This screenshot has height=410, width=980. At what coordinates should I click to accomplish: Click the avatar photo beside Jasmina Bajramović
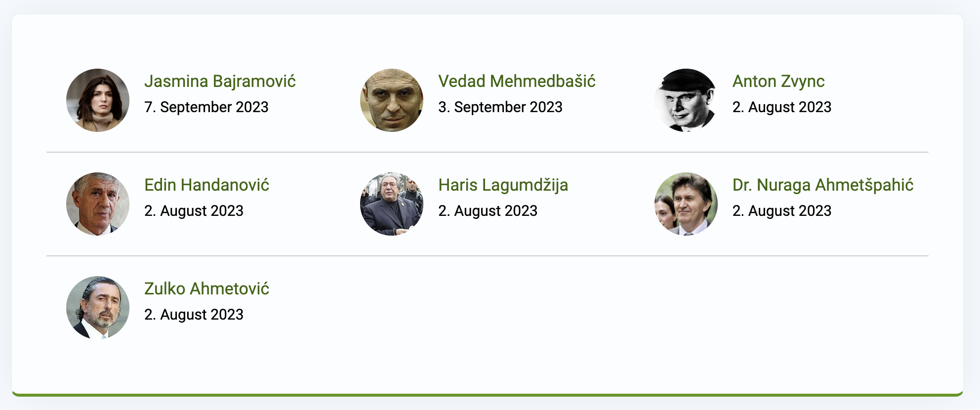click(x=98, y=100)
